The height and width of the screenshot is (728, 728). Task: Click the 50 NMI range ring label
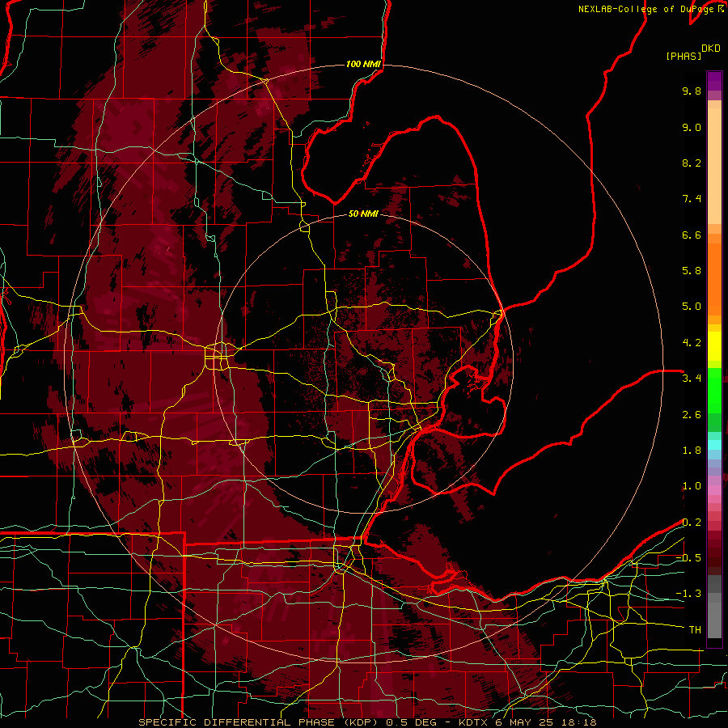(363, 214)
